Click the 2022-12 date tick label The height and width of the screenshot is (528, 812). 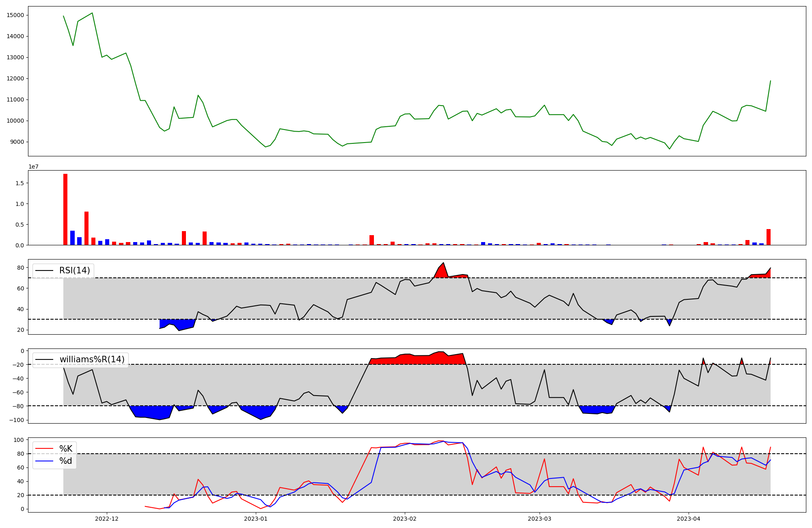point(107,519)
